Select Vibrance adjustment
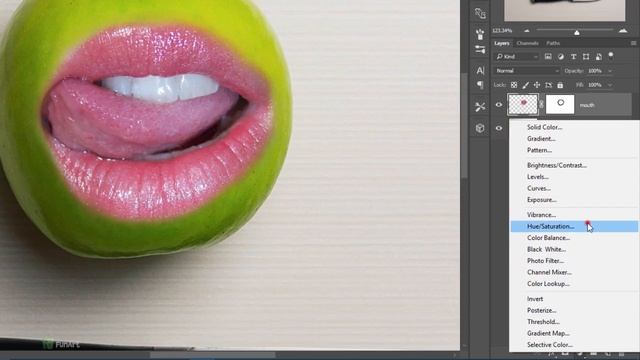 coord(574,215)
